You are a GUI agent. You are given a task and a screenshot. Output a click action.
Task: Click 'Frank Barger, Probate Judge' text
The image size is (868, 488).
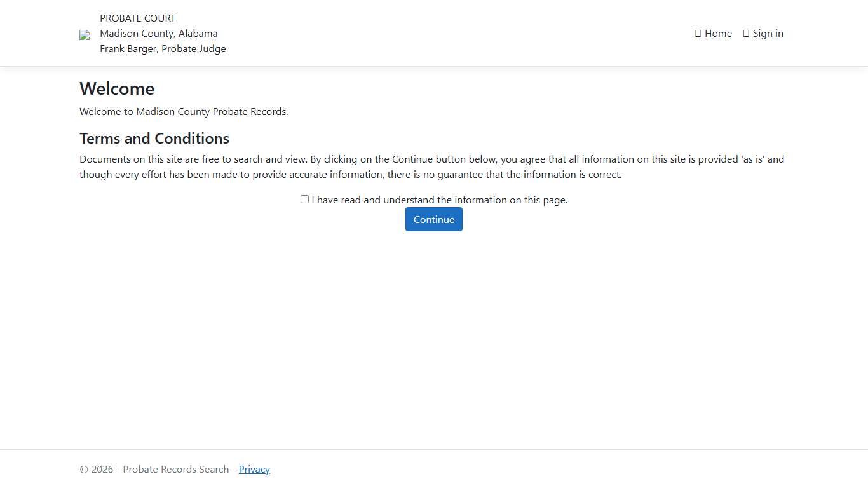coord(163,48)
